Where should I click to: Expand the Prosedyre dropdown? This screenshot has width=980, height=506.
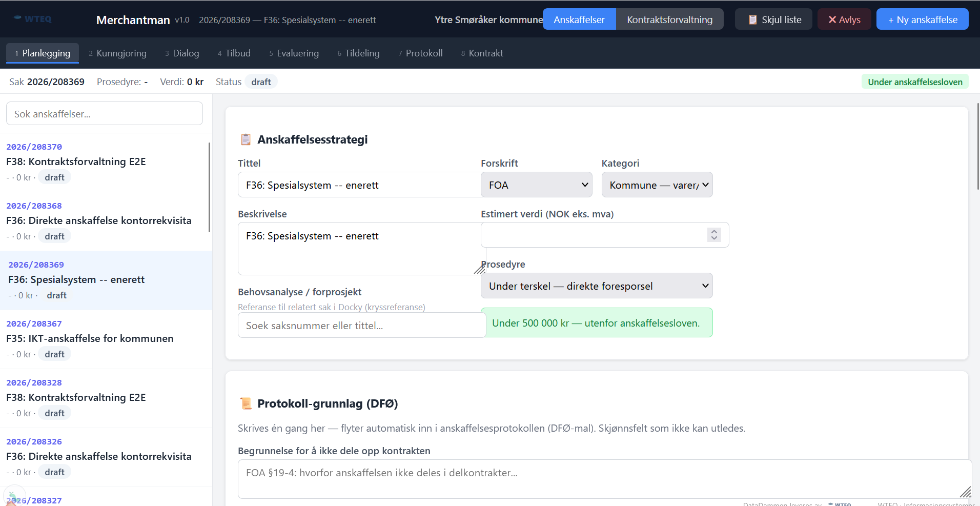tap(597, 286)
